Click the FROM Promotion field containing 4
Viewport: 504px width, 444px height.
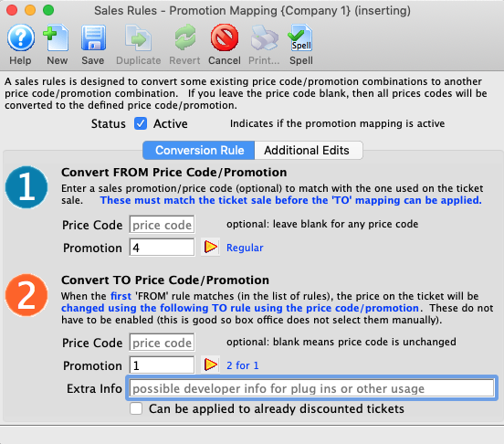(162, 248)
